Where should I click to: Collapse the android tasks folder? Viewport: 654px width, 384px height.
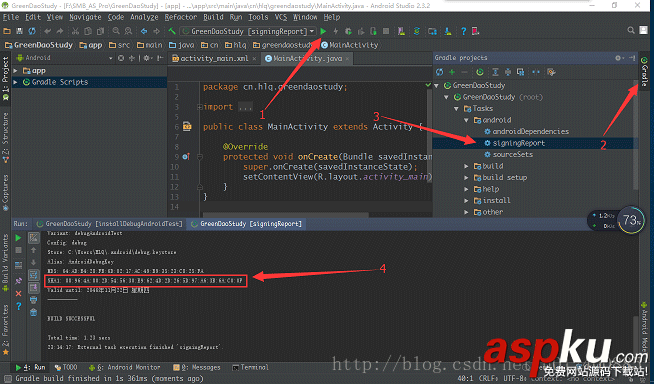click(467, 120)
